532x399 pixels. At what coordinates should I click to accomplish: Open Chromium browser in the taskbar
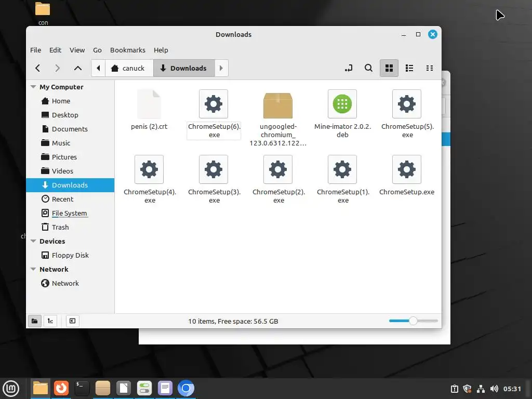tap(186, 389)
